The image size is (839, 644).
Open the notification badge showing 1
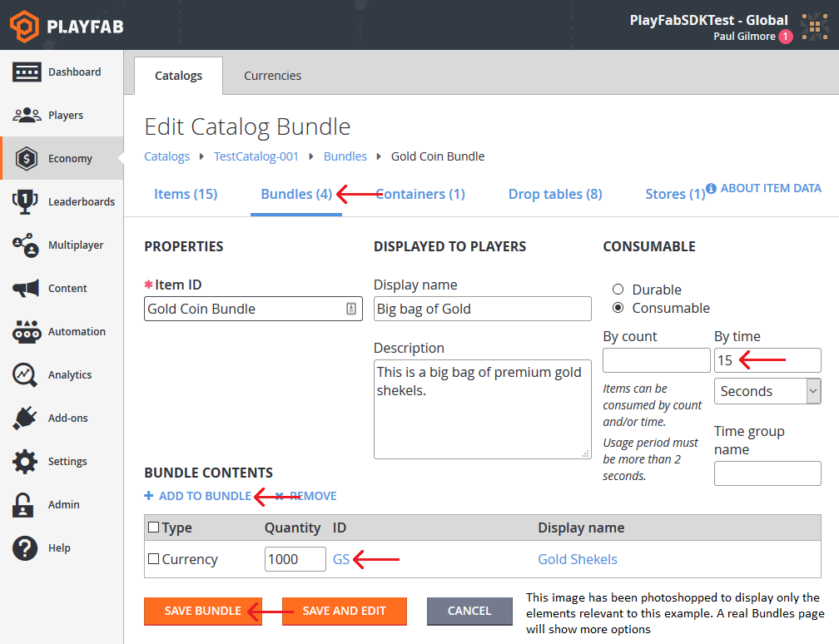click(786, 37)
